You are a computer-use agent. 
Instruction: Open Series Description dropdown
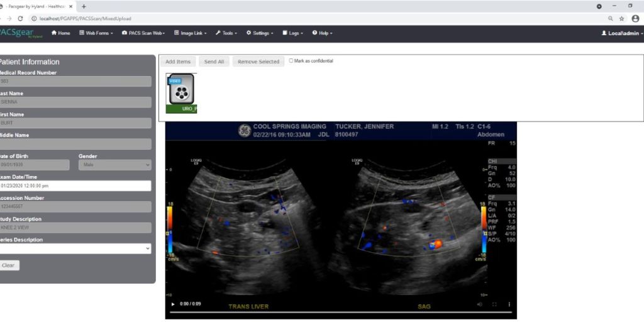tap(75, 248)
